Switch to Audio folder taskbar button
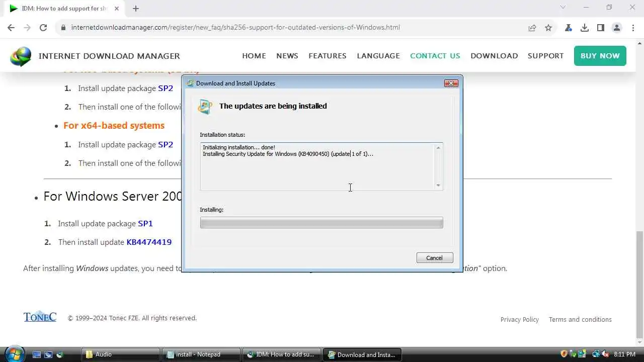Image resolution: width=644 pixels, height=362 pixels. (121, 354)
